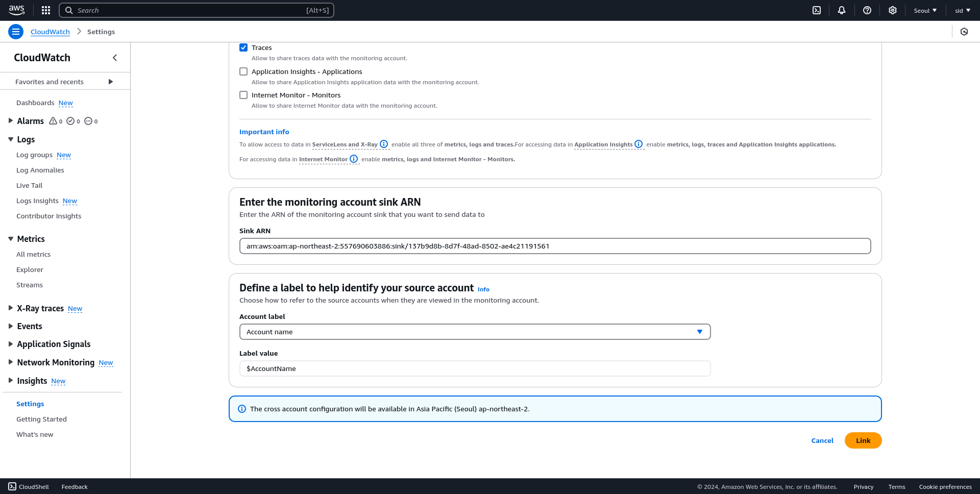Screen dimensions: 980x494
Task: Click the Link button
Action: 863,440
